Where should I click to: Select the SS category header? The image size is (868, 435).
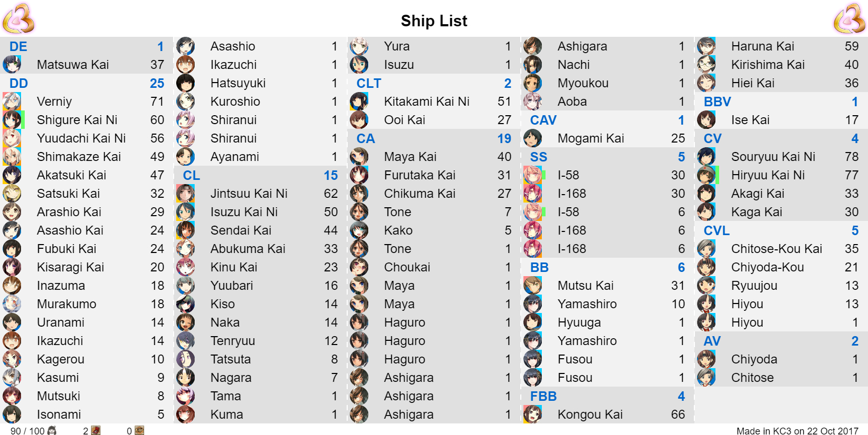(x=608, y=157)
